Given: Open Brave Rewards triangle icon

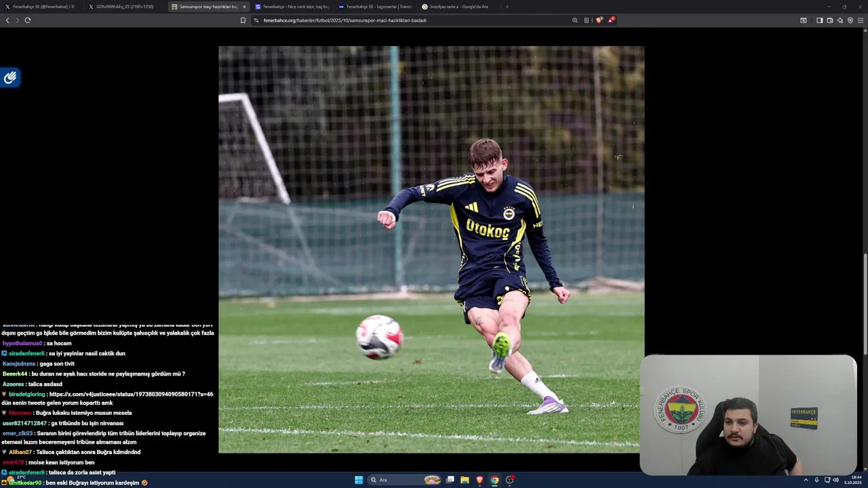Looking at the screenshot, I should (x=611, y=20).
